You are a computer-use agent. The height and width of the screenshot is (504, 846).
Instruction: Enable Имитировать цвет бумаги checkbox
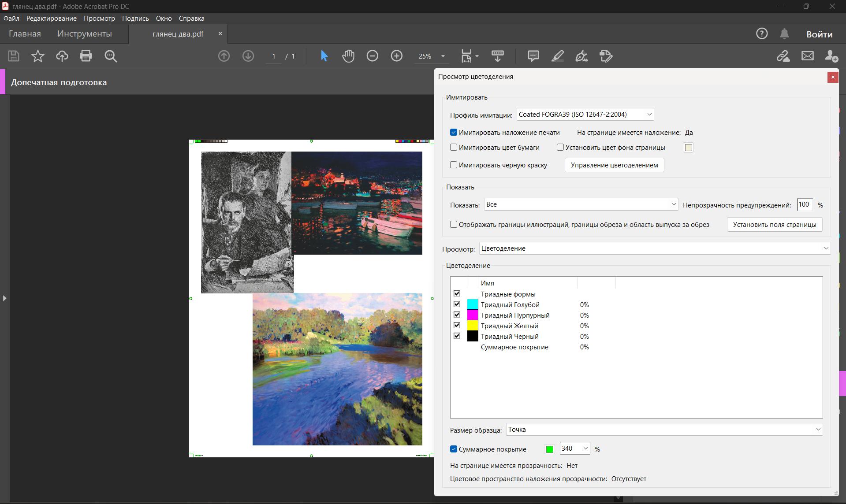click(x=454, y=147)
